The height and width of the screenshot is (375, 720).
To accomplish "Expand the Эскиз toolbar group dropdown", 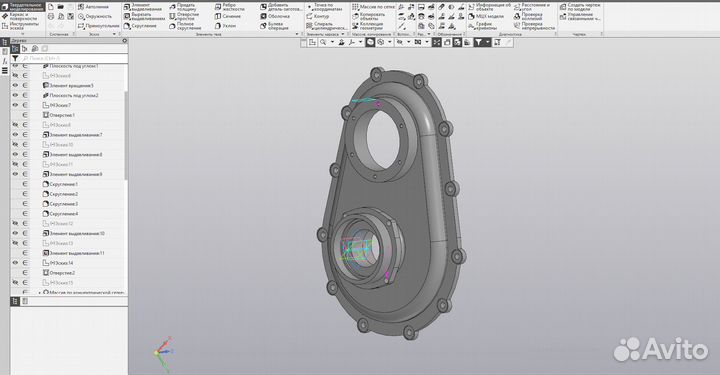I will (x=114, y=34).
